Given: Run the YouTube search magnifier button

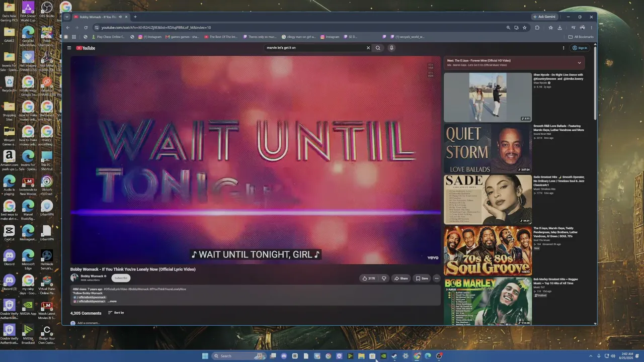Looking at the screenshot, I should [x=378, y=48].
